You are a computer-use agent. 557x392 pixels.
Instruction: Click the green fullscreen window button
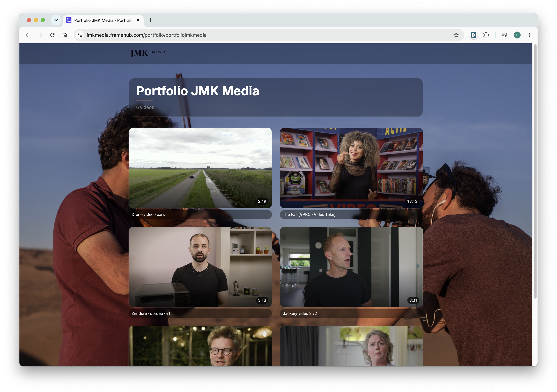coord(43,20)
